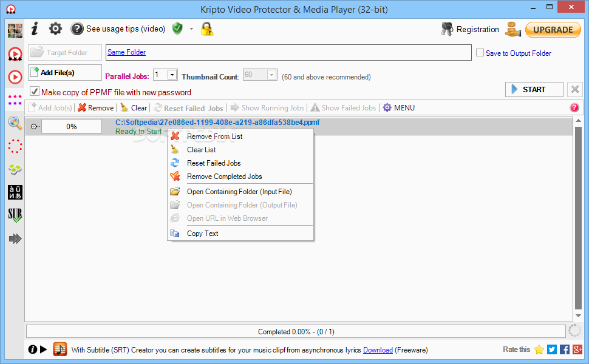Viewport: 589px width, 364px height.
Task: Click Clear in the jobs toolbar
Action: pyautogui.click(x=134, y=108)
